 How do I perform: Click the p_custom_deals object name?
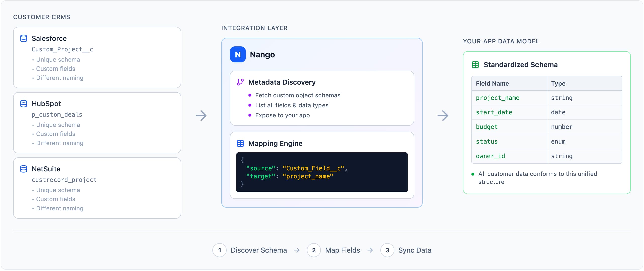[57, 115]
